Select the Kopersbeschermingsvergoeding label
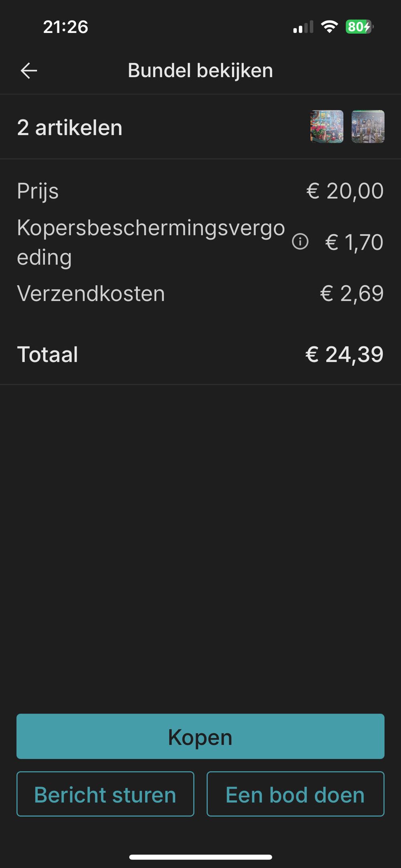Image resolution: width=401 pixels, height=868 pixels. (x=151, y=242)
